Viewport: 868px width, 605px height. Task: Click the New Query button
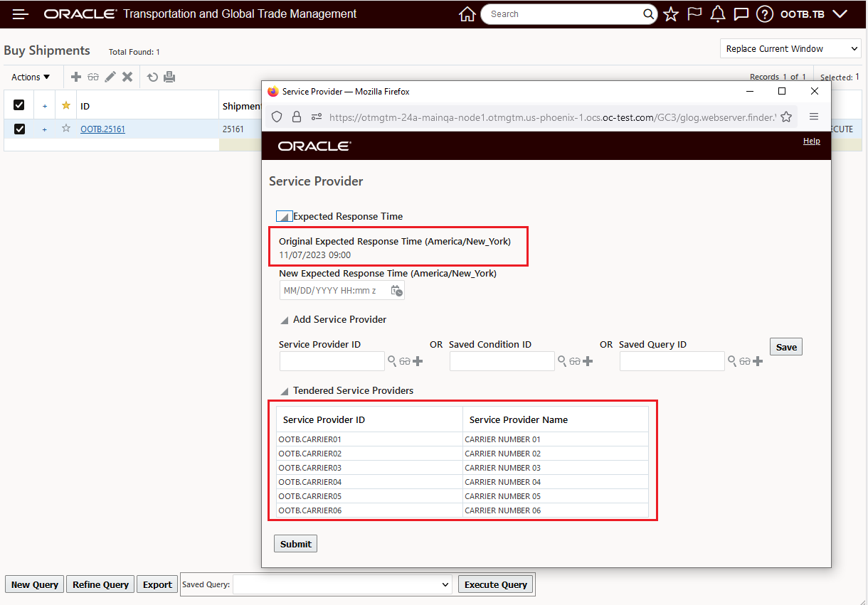[35, 584]
